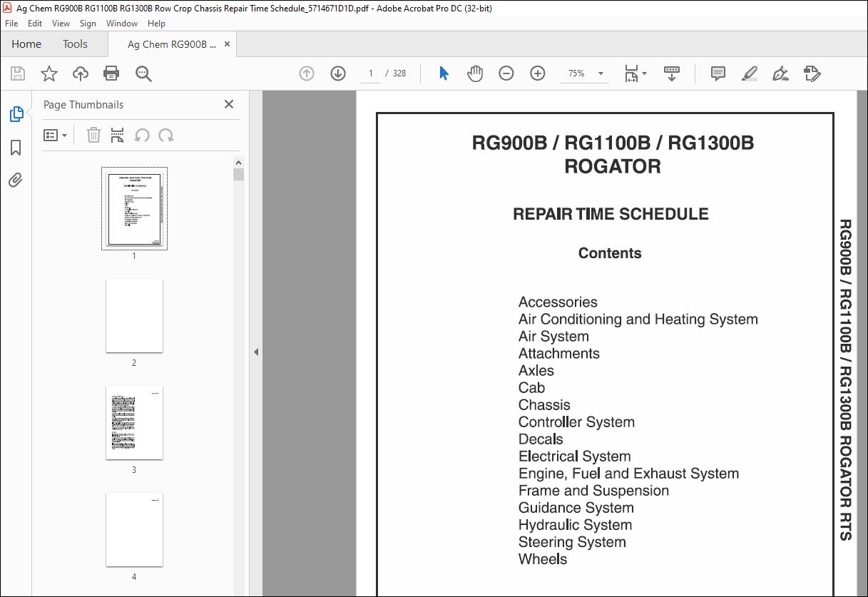Toggle the read mode scrolling icon
Image resolution: width=868 pixels, height=597 pixels.
click(671, 73)
